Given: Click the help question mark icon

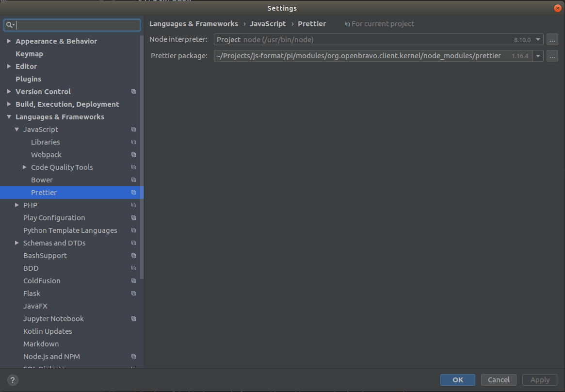Looking at the screenshot, I should click(13, 380).
